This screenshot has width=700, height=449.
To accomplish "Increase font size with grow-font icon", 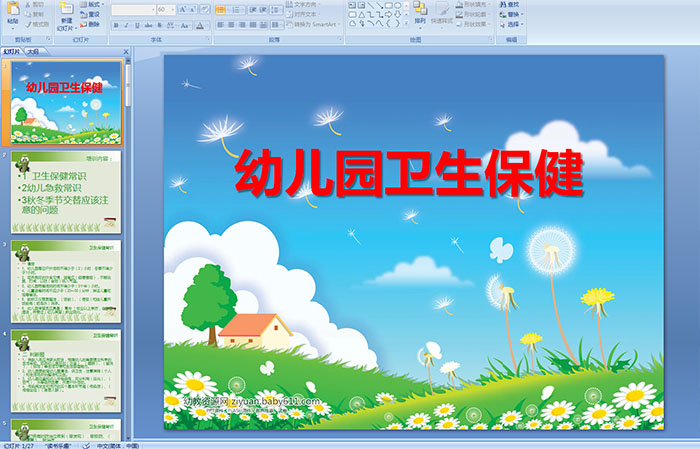I will (183, 9).
